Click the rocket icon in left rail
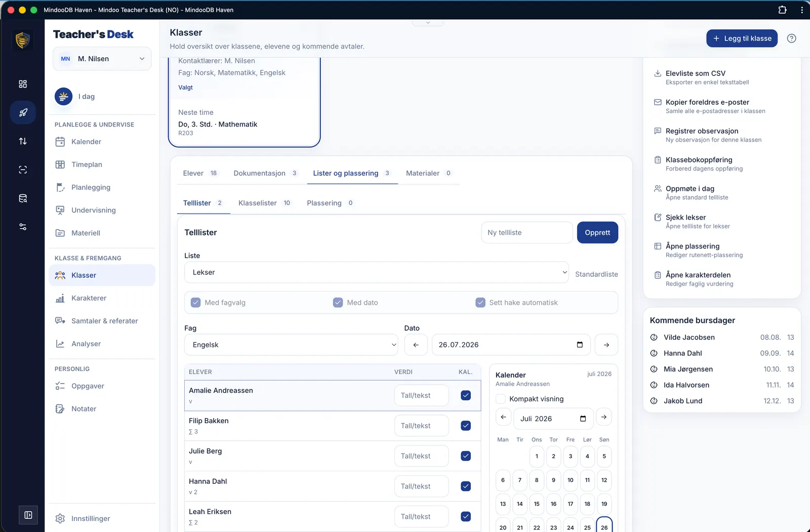This screenshot has height=532, width=810. pos(23,112)
